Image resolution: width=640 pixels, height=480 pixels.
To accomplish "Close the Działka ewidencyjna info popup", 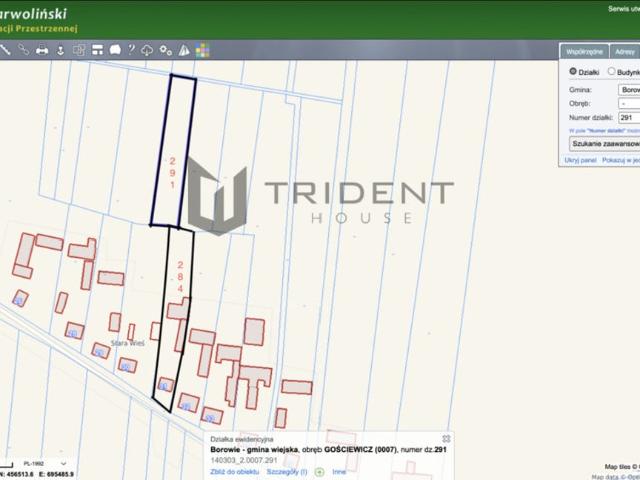I will coord(446,438).
